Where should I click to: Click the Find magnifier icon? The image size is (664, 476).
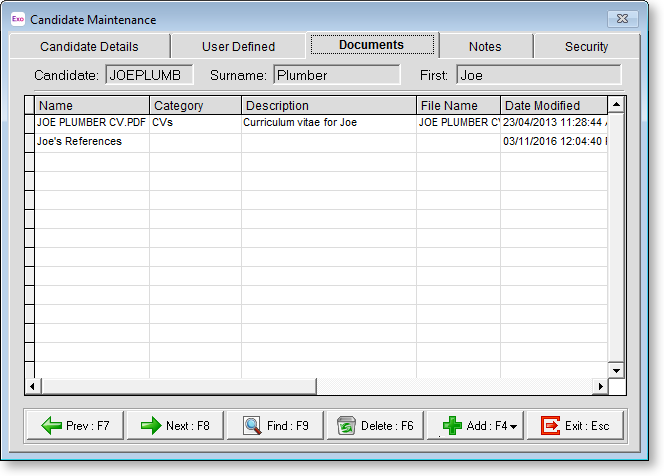click(252, 426)
